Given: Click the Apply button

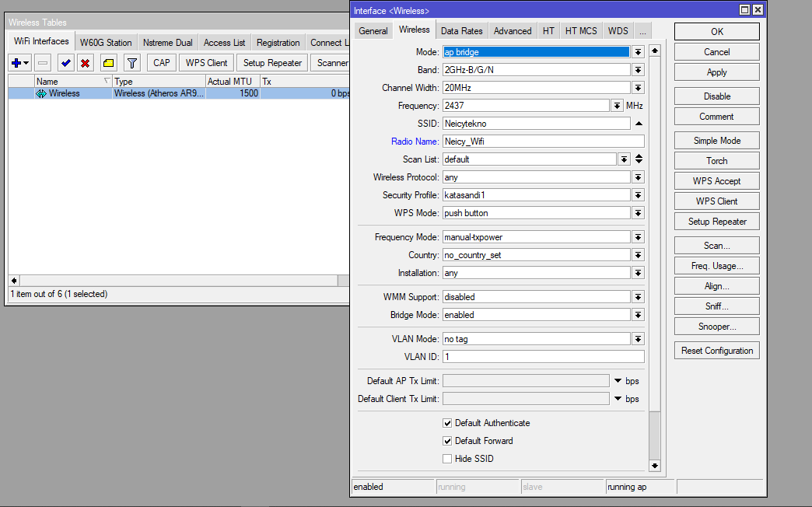Looking at the screenshot, I should [x=716, y=72].
